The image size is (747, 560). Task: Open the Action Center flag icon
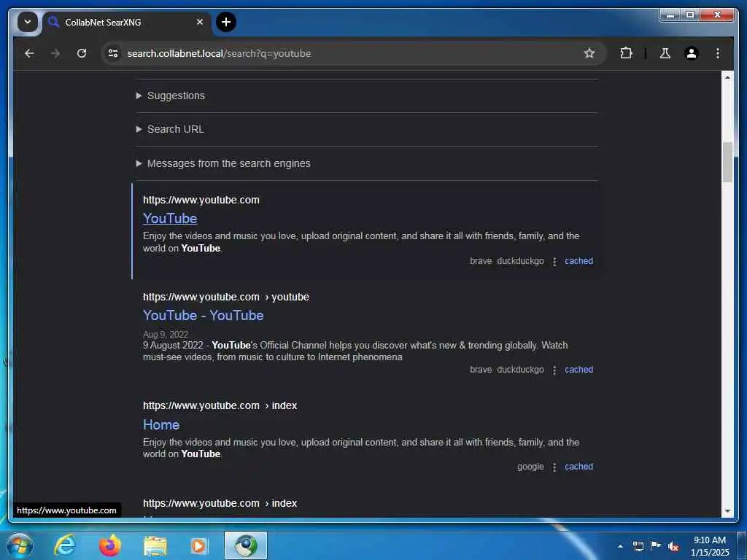[x=656, y=546]
